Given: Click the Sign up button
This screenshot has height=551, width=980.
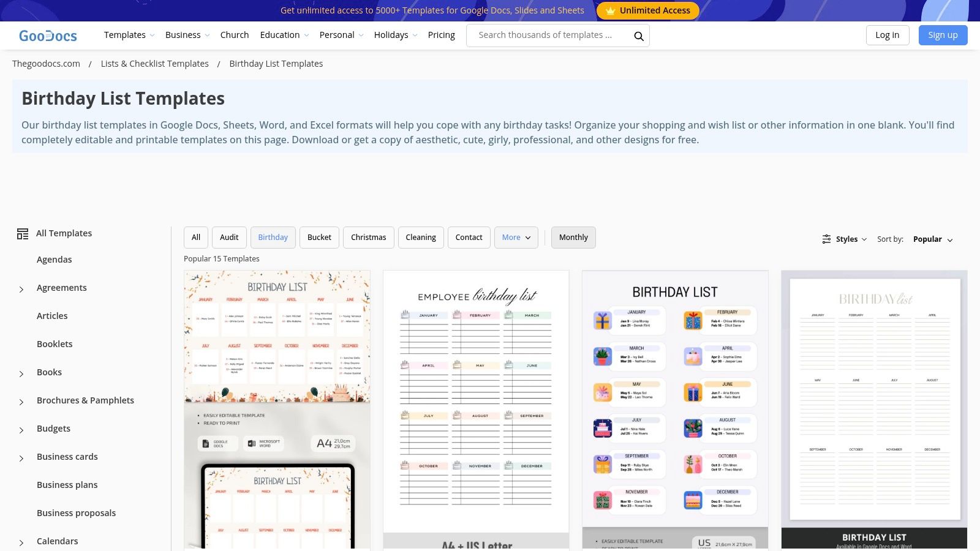Looking at the screenshot, I should click(943, 35).
